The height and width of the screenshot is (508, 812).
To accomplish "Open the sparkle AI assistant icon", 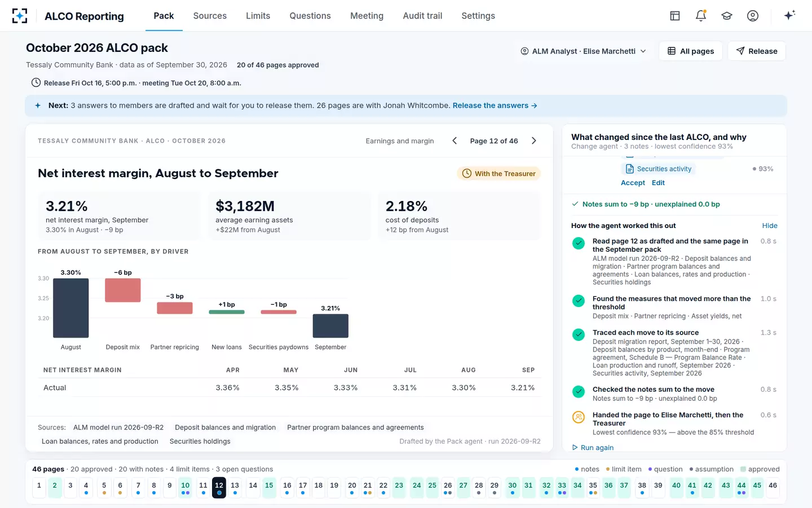I will (x=789, y=15).
